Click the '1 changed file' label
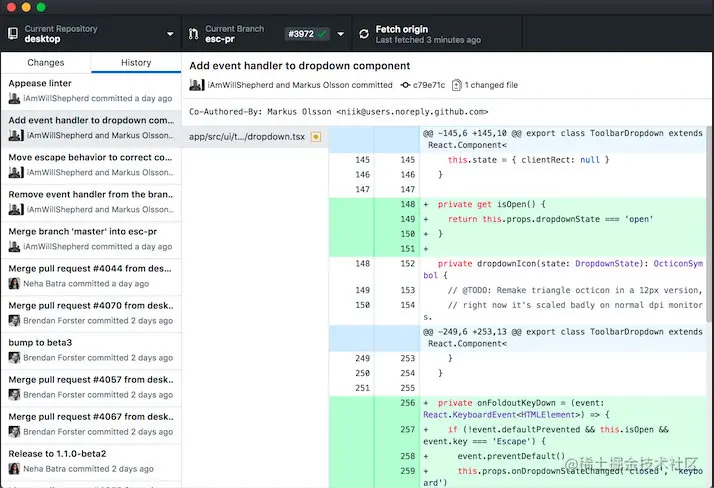The image size is (714, 488). (491, 85)
